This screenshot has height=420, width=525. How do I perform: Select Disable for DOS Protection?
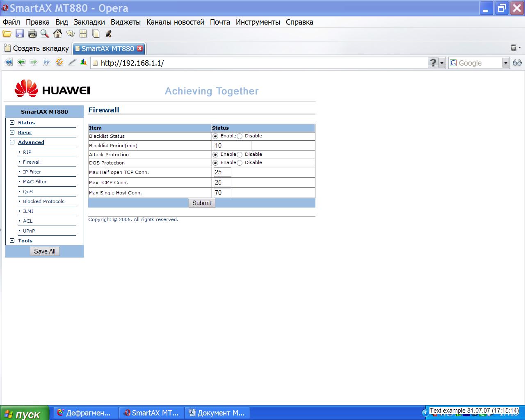tap(240, 163)
